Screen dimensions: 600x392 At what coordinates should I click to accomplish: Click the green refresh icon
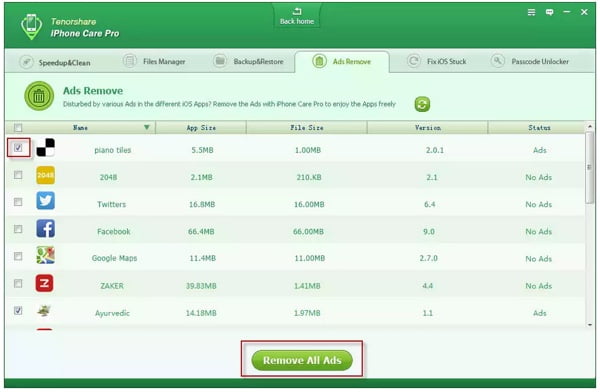click(x=422, y=104)
